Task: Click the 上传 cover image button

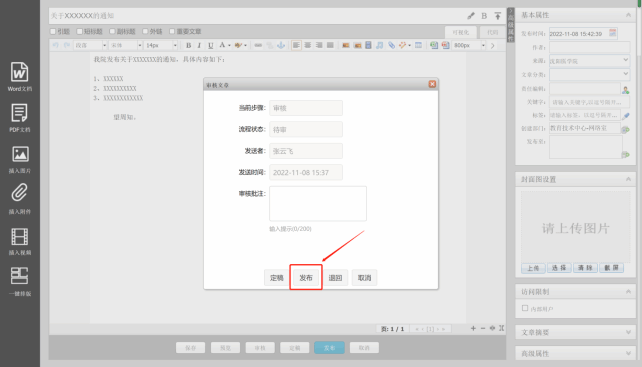Action: pos(533,268)
